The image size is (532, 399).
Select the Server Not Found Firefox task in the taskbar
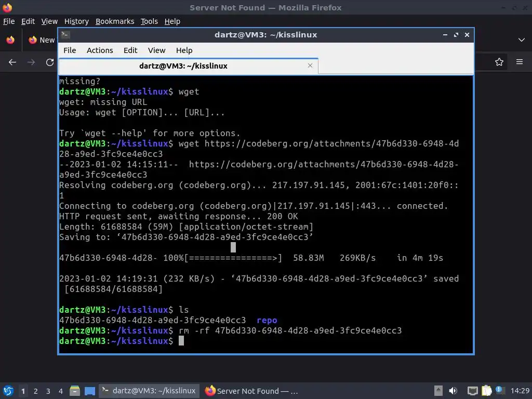click(252, 391)
